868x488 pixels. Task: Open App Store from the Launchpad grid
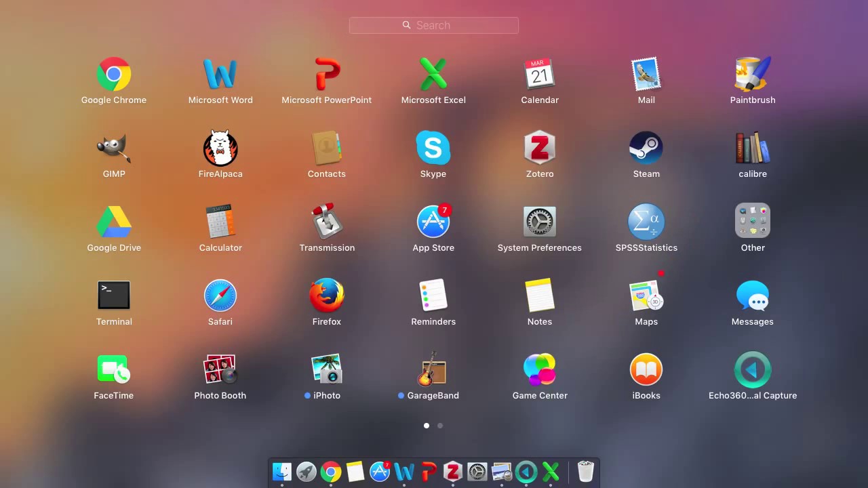tap(433, 222)
